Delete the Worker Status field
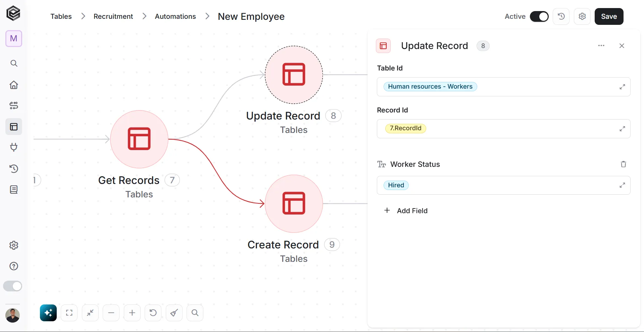Image resolution: width=644 pixels, height=332 pixels. 623,164
